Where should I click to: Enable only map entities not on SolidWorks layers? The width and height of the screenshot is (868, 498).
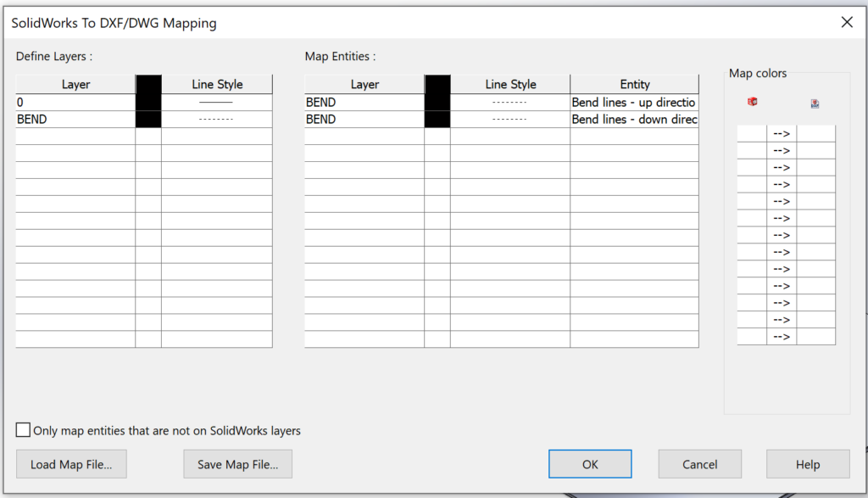pos(23,429)
